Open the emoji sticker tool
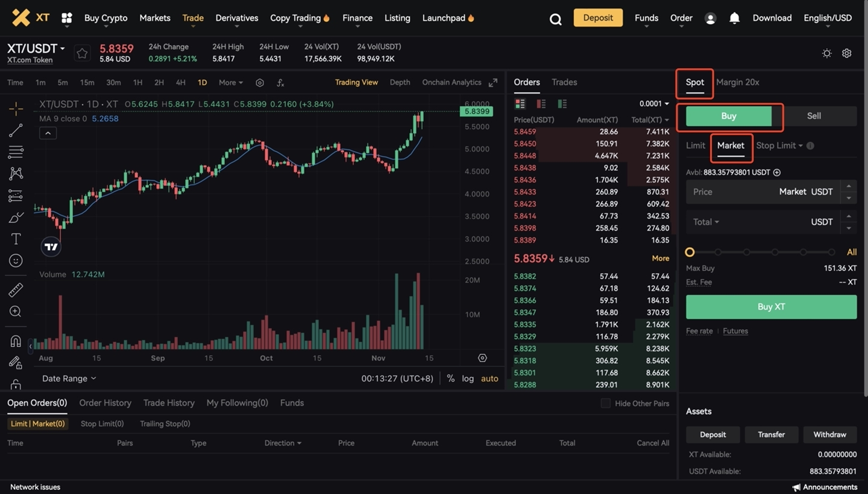 click(x=16, y=261)
